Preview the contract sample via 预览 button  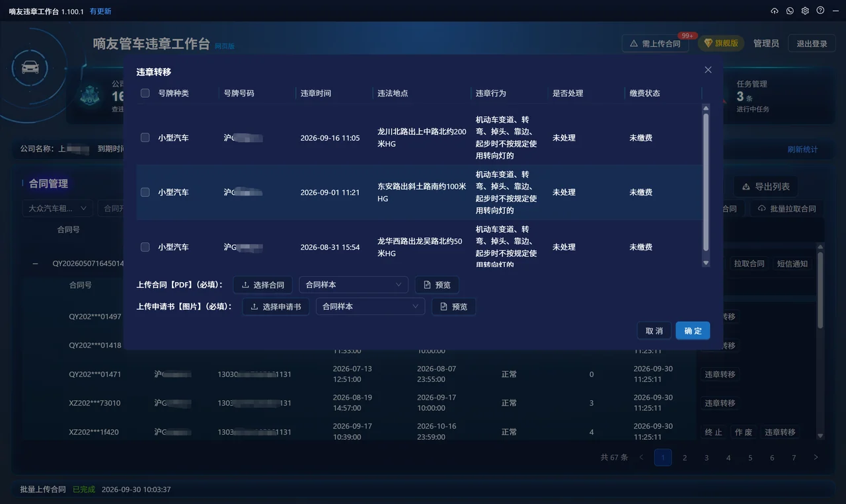tap(437, 285)
